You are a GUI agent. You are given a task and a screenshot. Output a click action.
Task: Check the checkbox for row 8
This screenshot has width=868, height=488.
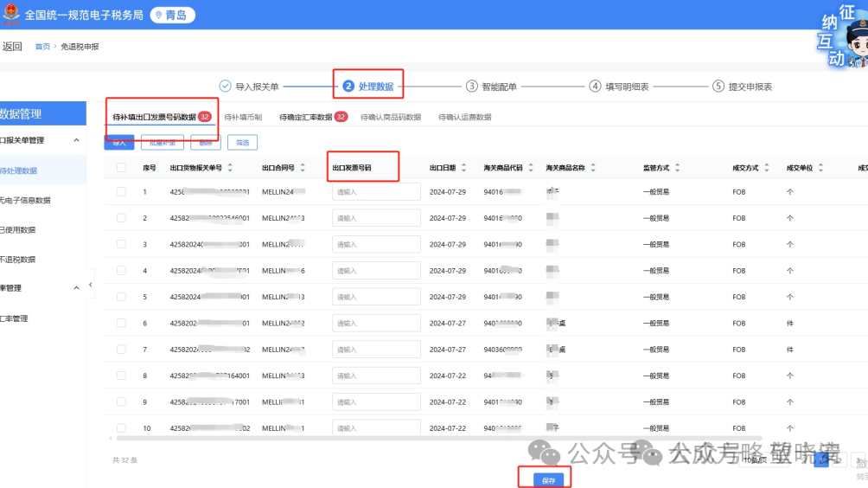pyautogui.click(x=121, y=376)
